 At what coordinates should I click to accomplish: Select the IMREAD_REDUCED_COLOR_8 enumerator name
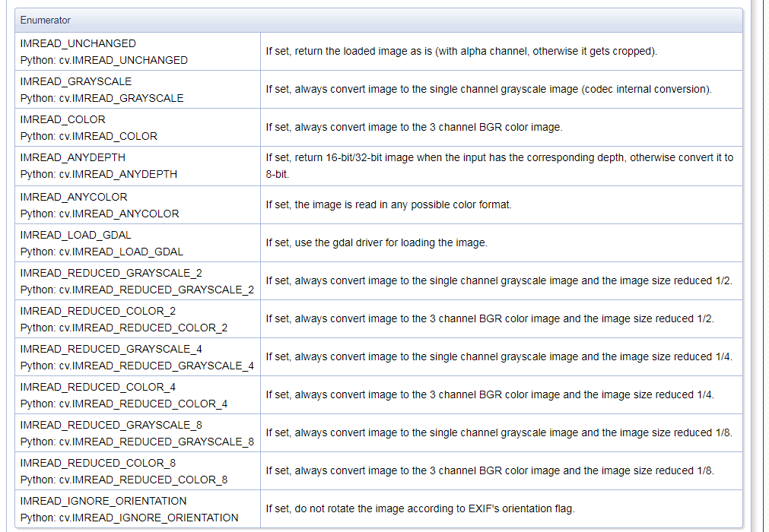[97, 463]
